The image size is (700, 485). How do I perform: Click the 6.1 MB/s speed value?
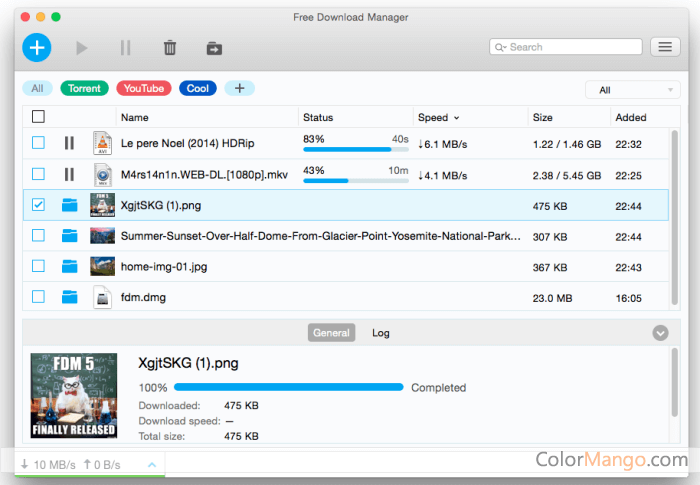point(442,144)
